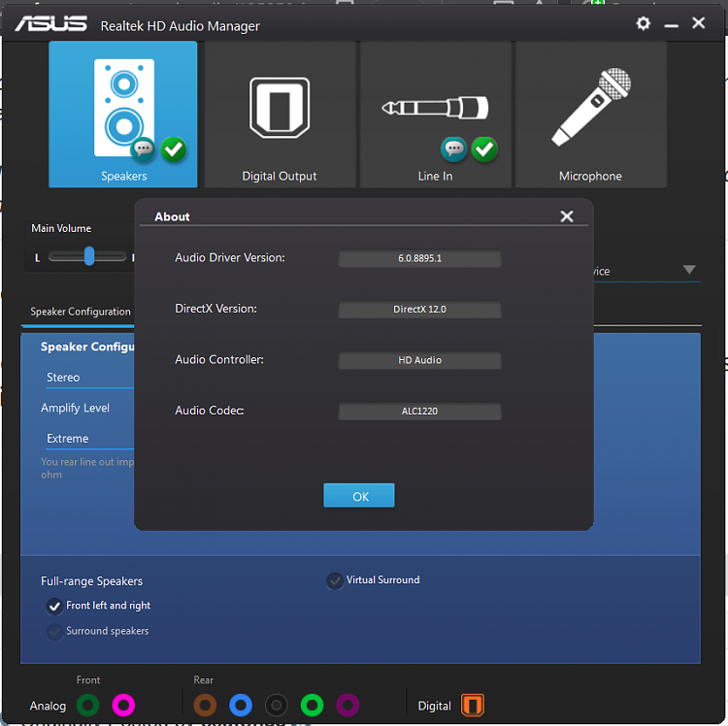
Task: Open the Extreme amplify level dropdown
Action: tap(89, 439)
